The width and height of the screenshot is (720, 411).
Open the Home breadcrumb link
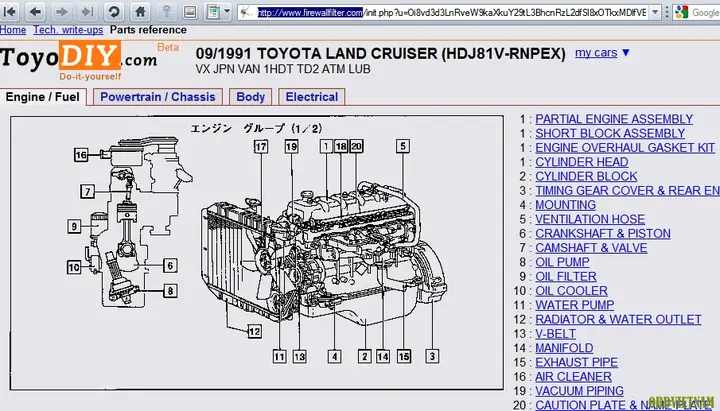13,30
